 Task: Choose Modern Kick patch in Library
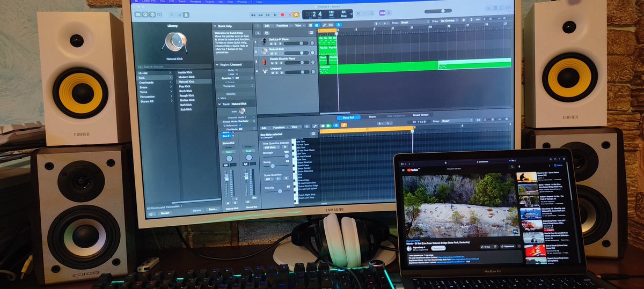[187, 77]
